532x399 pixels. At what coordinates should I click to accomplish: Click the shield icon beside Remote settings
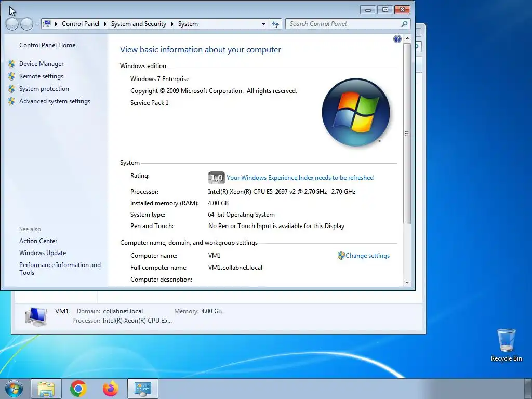click(x=11, y=76)
